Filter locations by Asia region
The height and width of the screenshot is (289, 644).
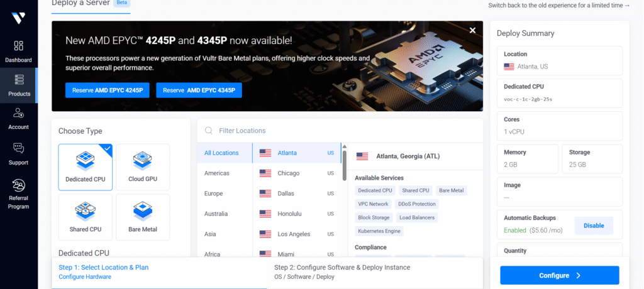click(209, 234)
